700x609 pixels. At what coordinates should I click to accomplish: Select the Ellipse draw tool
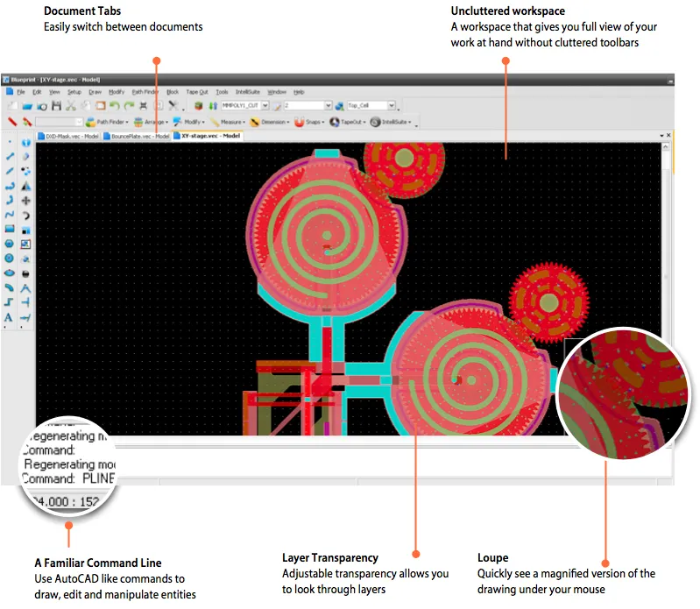click(x=10, y=273)
